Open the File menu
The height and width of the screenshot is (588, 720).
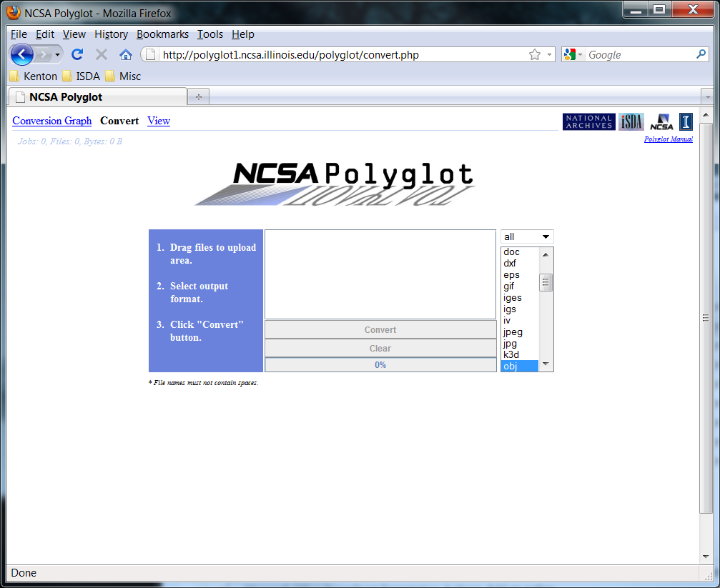(19, 34)
